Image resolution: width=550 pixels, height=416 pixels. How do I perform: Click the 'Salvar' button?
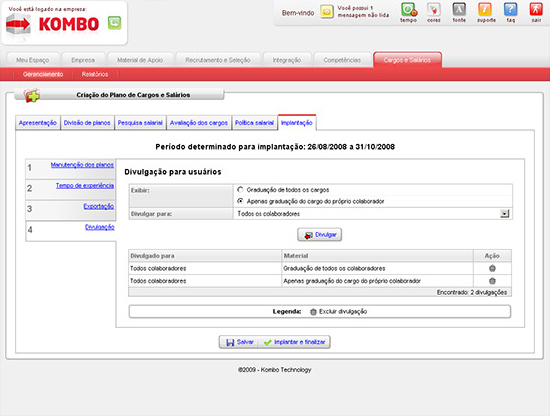pos(239,342)
